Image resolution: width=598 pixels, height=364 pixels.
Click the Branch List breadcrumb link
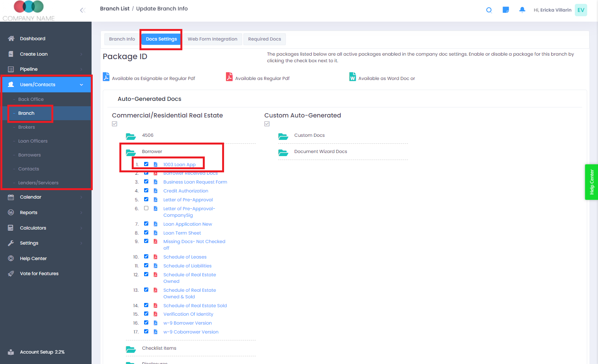pyautogui.click(x=114, y=9)
